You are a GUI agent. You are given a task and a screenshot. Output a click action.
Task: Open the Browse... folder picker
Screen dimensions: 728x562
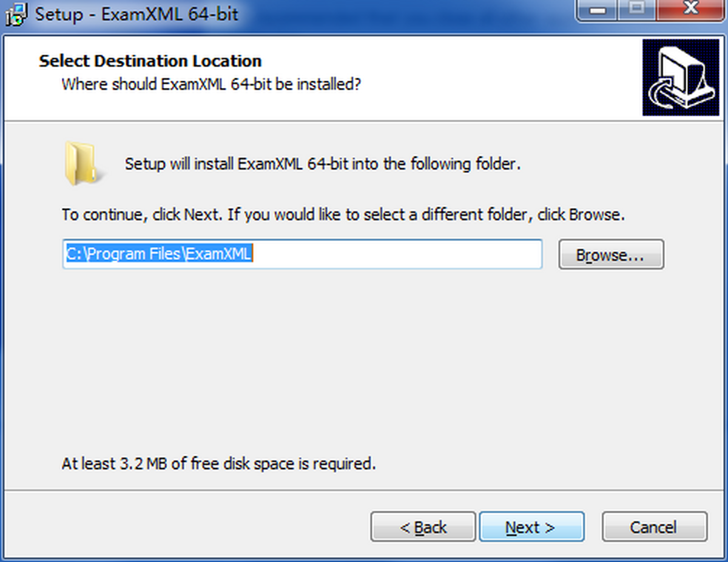[610, 255]
